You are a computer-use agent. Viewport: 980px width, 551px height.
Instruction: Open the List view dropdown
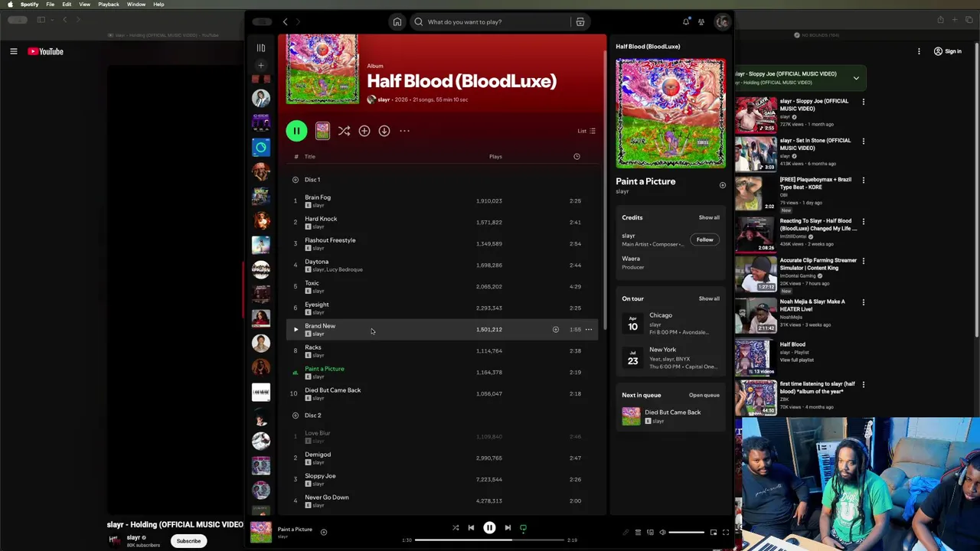coord(586,131)
